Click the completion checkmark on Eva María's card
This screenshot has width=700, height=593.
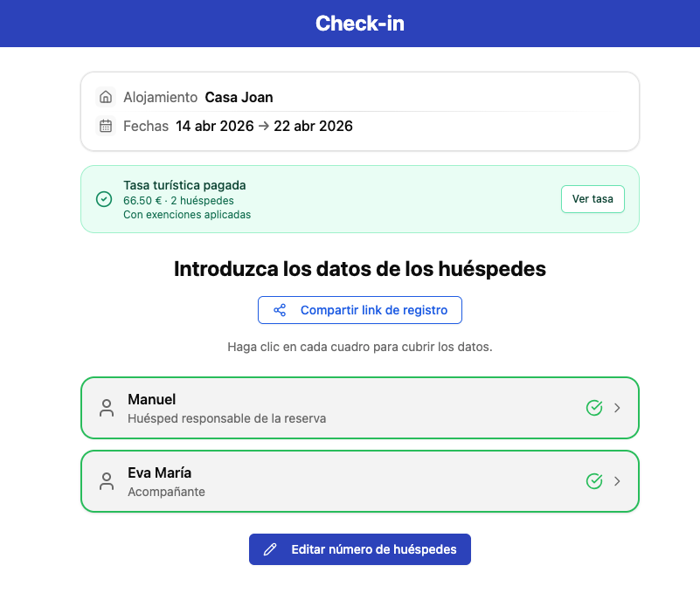click(595, 480)
